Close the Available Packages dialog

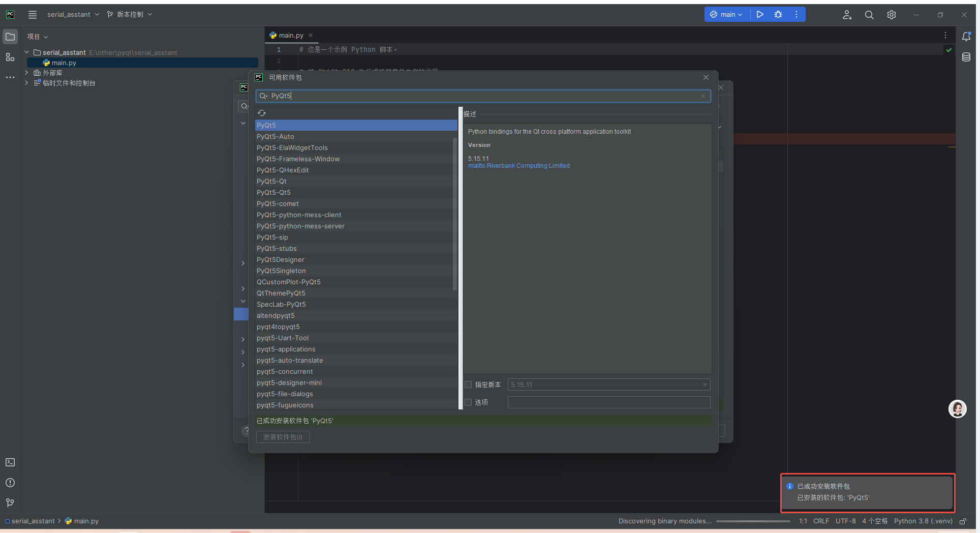[x=706, y=77]
